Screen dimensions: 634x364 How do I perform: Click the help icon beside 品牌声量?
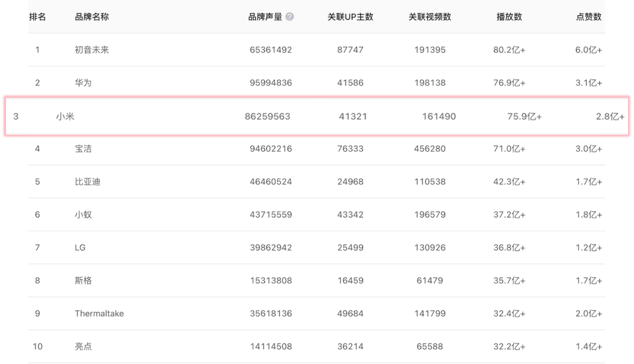click(x=290, y=17)
